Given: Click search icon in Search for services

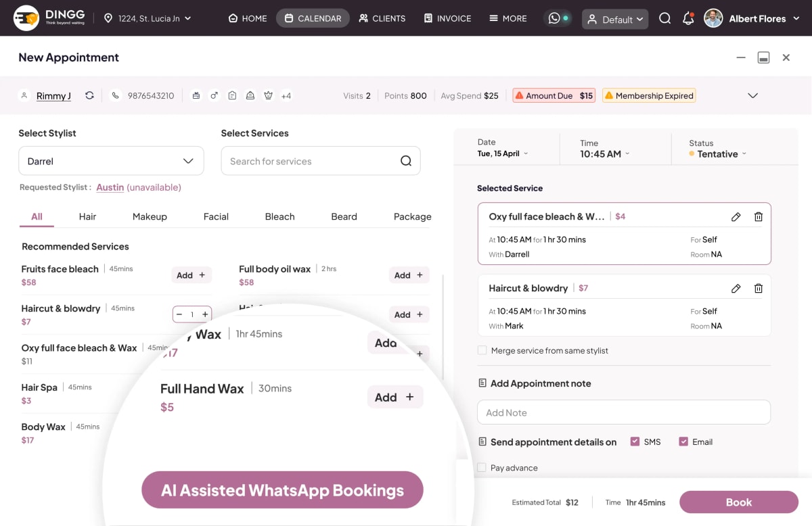Looking at the screenshot, I should click(x=406, y=161).
